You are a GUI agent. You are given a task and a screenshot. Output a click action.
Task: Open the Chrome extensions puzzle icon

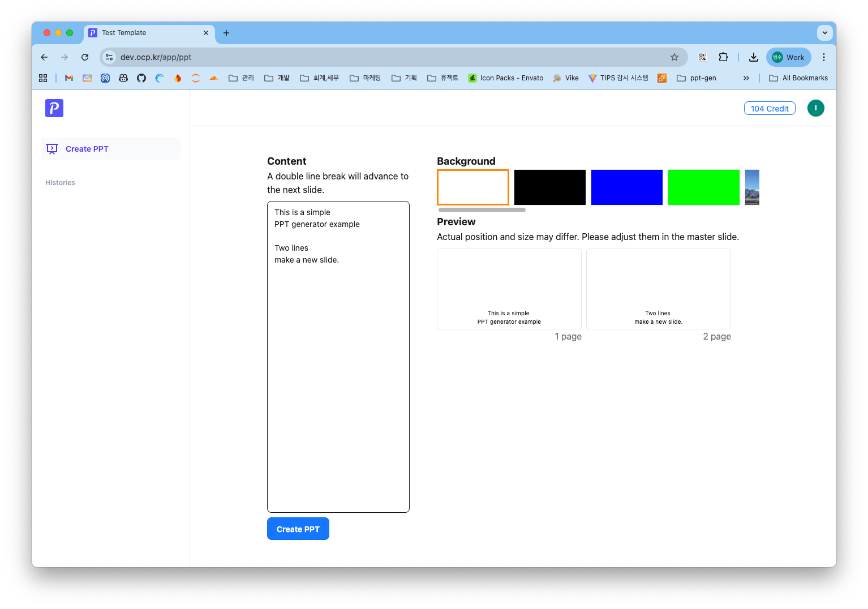tap(723, 57)
